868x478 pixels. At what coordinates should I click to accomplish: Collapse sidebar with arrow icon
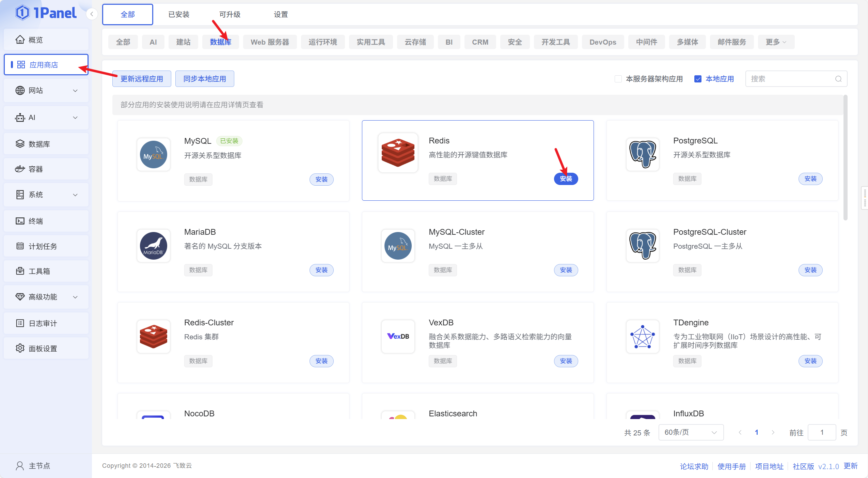[92, 14]
